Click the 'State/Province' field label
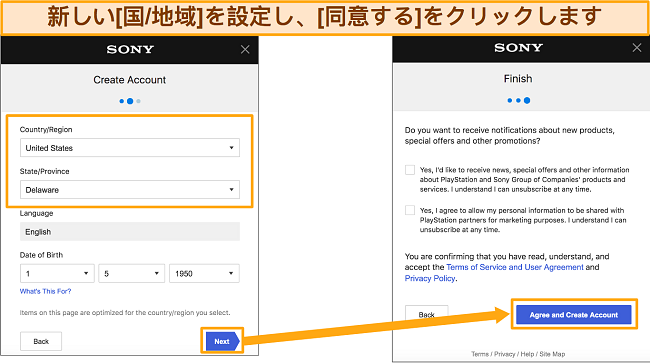 (x=44, y=171)
